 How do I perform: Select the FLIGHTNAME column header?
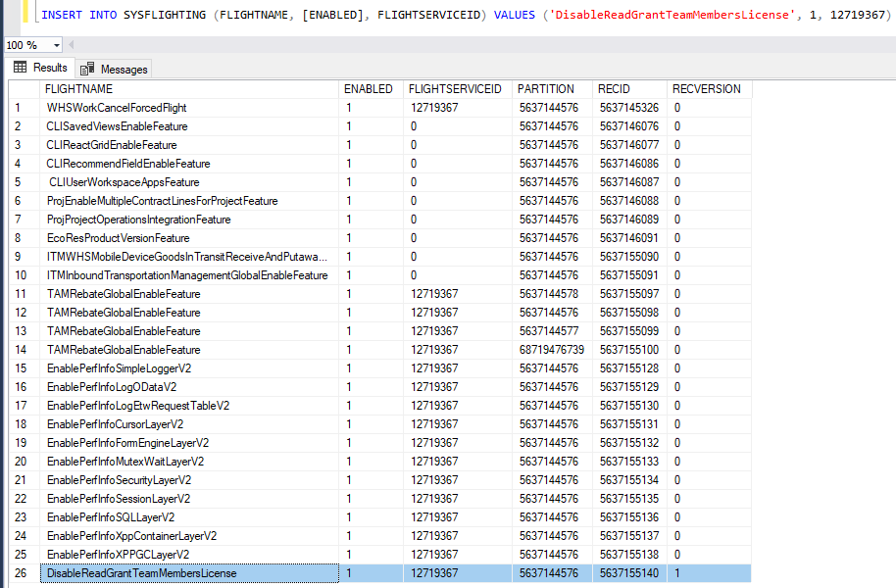[189, 89]
